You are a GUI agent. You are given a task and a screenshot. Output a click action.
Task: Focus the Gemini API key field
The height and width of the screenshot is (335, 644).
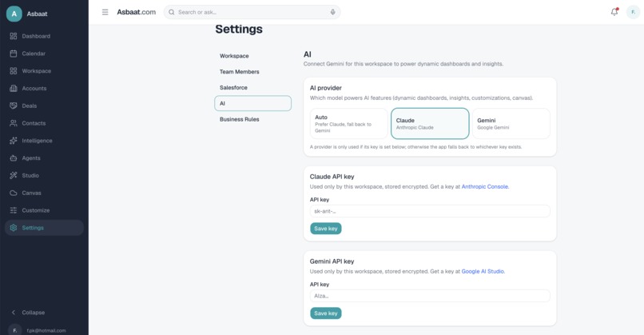click(x=430, y=296)
